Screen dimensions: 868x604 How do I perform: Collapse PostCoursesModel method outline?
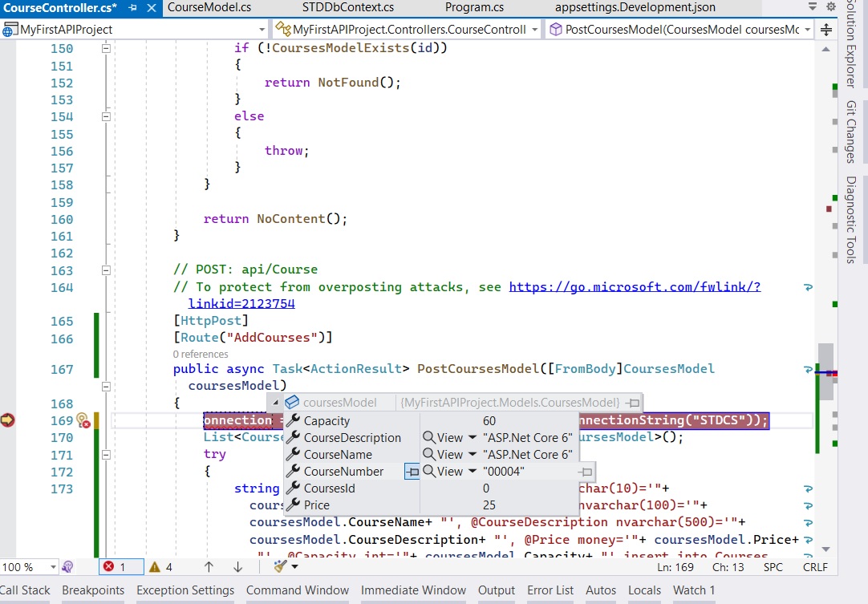[106, 387]
